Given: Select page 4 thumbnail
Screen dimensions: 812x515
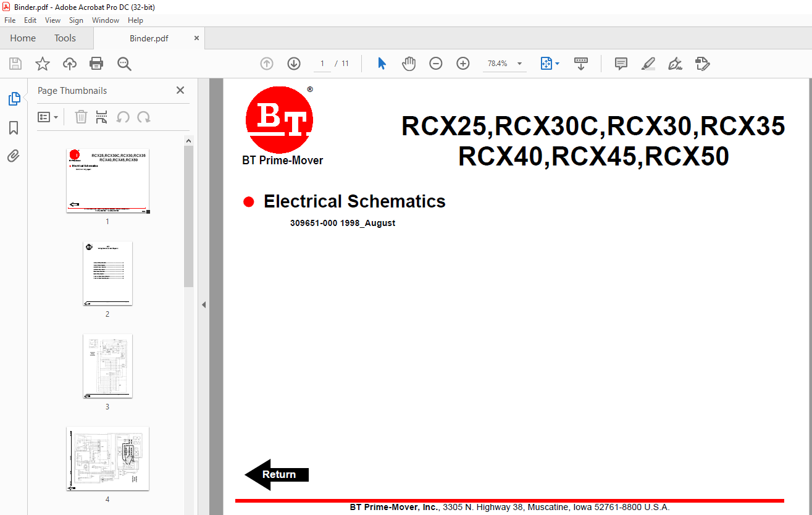Looking at the screenshot, I should pos(107,459).
